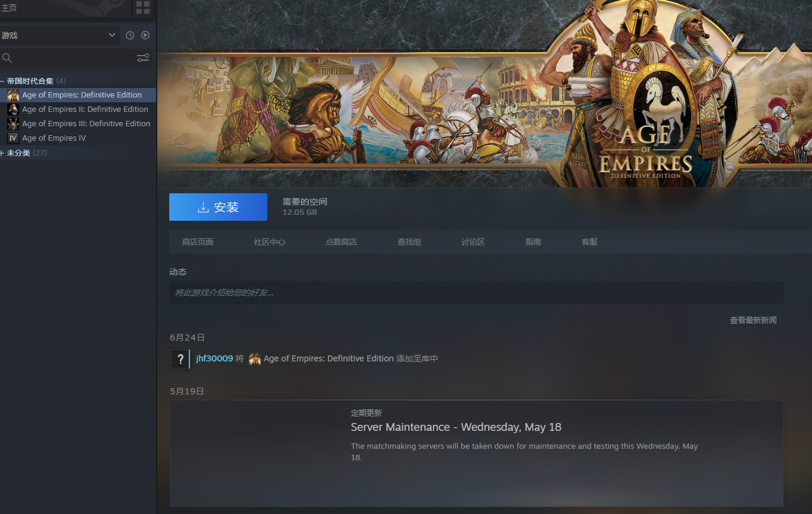Open the 客服 support tab
812x514 pixels.
click(590, 242)
